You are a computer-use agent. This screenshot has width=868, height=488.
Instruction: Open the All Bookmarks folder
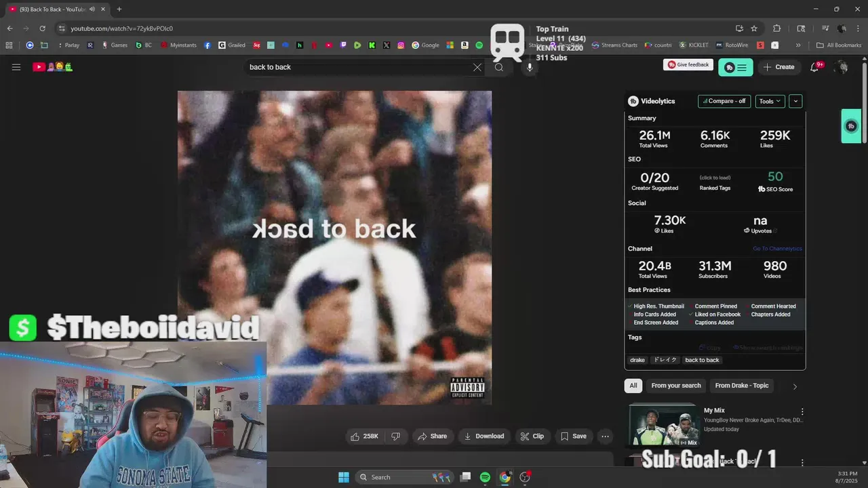pos(839,45)
